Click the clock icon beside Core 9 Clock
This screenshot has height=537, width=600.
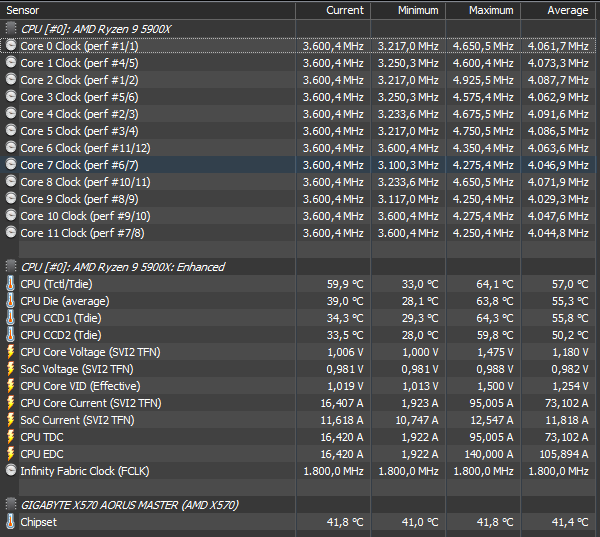[x=11, y=198]
